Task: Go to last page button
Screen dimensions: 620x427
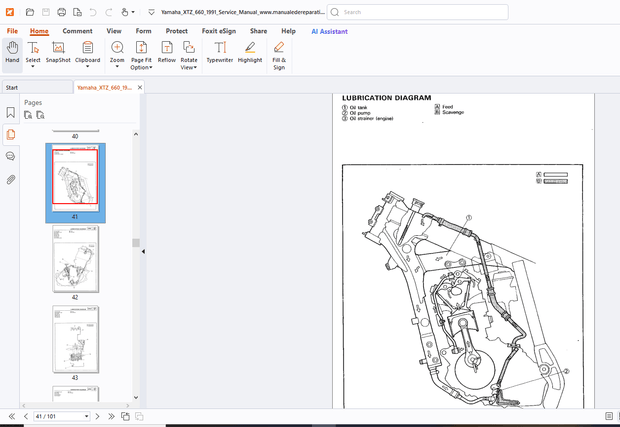Action: 112,416
